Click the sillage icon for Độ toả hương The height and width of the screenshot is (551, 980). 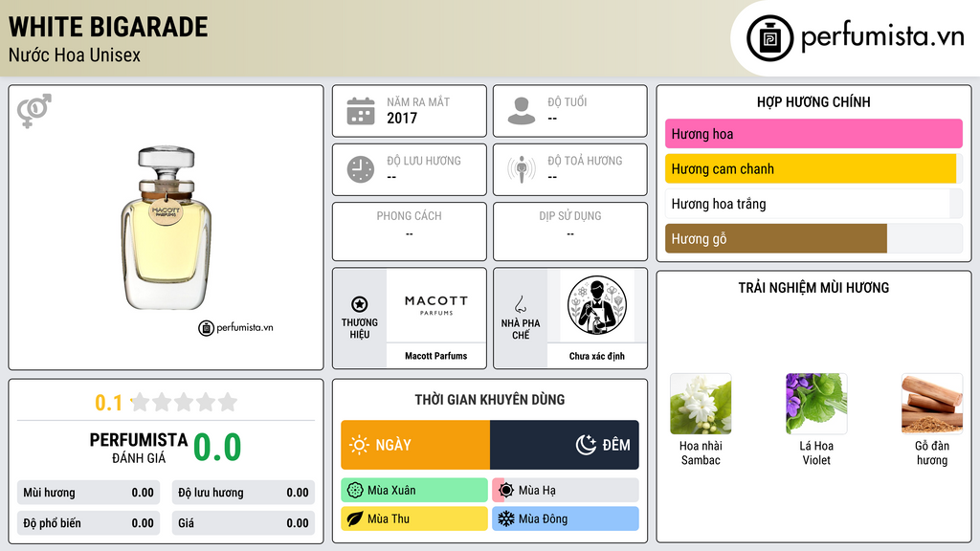pos(522,169)
